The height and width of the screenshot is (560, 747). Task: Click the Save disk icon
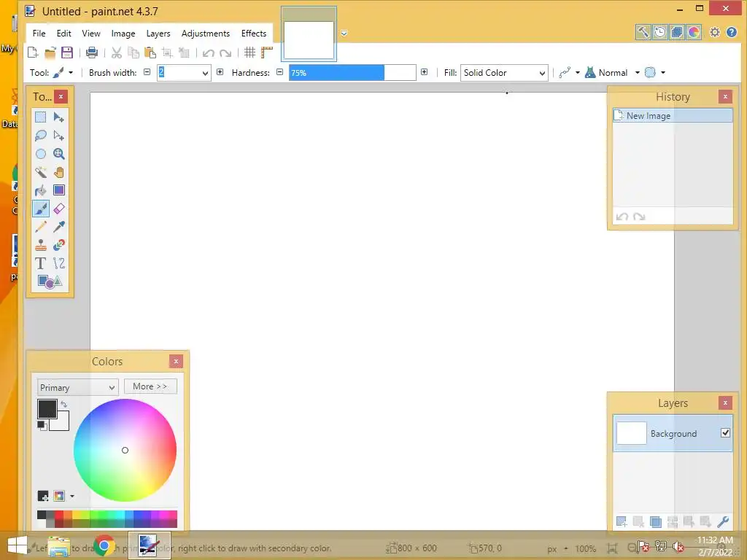tap(67, 52)
